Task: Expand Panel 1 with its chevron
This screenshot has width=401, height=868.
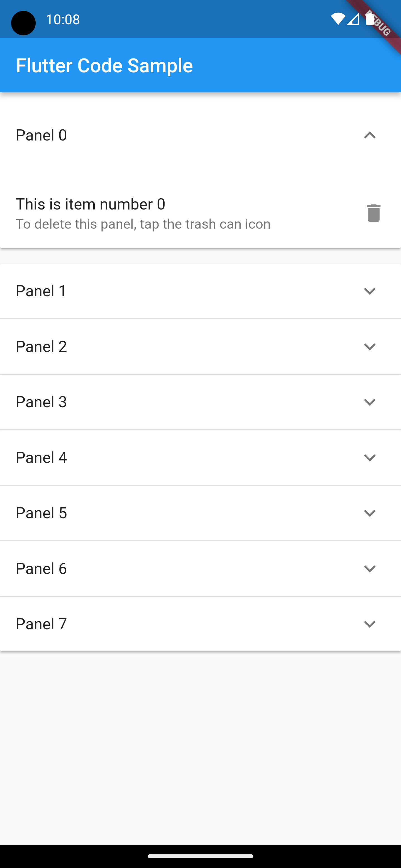Action: [370, 291]
